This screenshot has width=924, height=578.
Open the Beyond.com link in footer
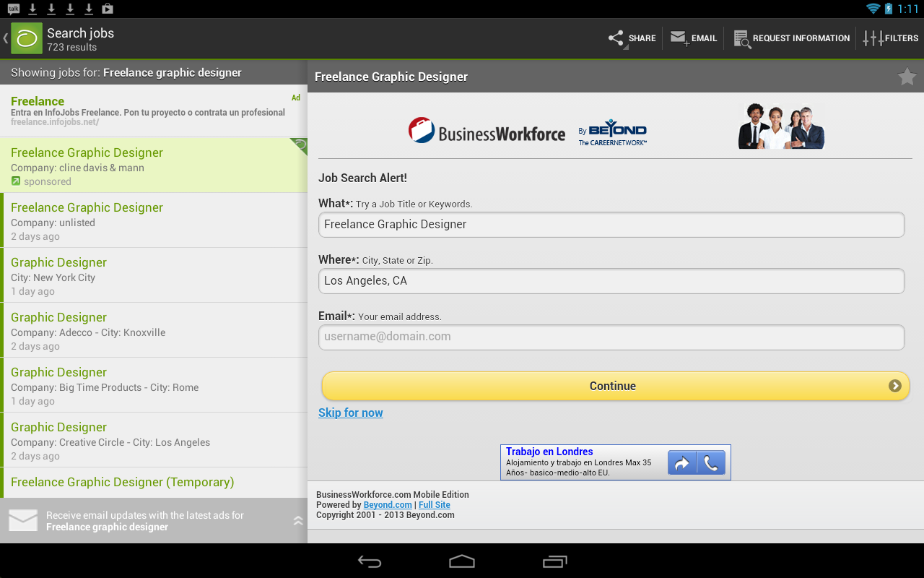[x=388, y=505]
